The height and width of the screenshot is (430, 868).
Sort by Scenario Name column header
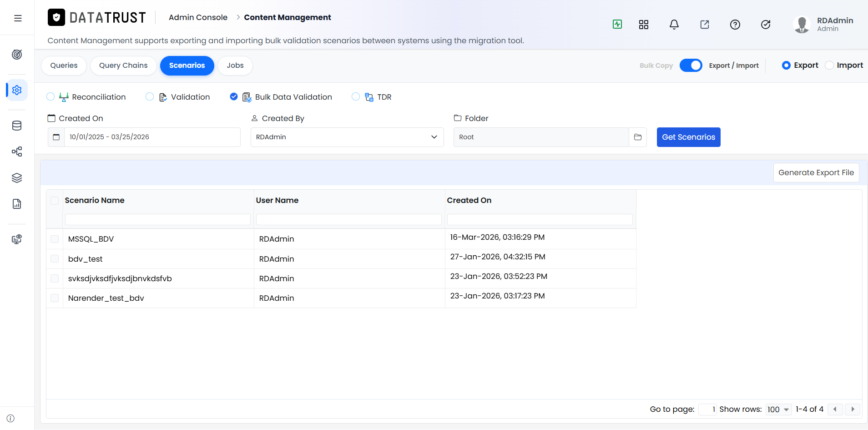coord(95,200)
